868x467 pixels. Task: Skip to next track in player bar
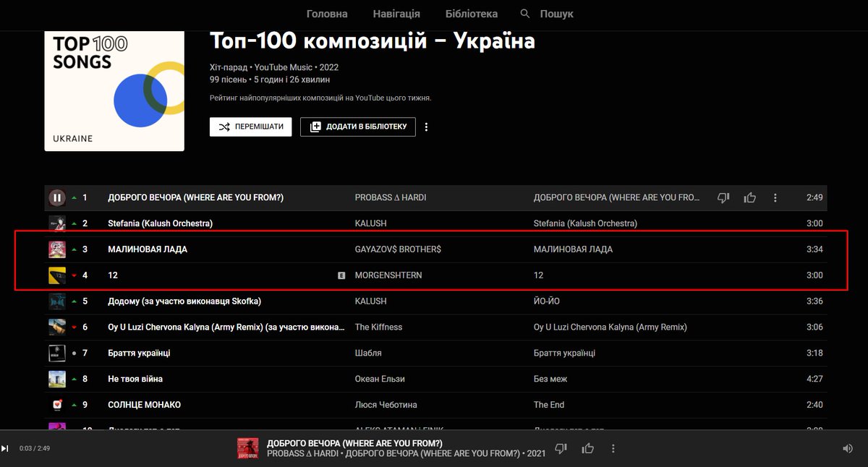coord(5,448)
